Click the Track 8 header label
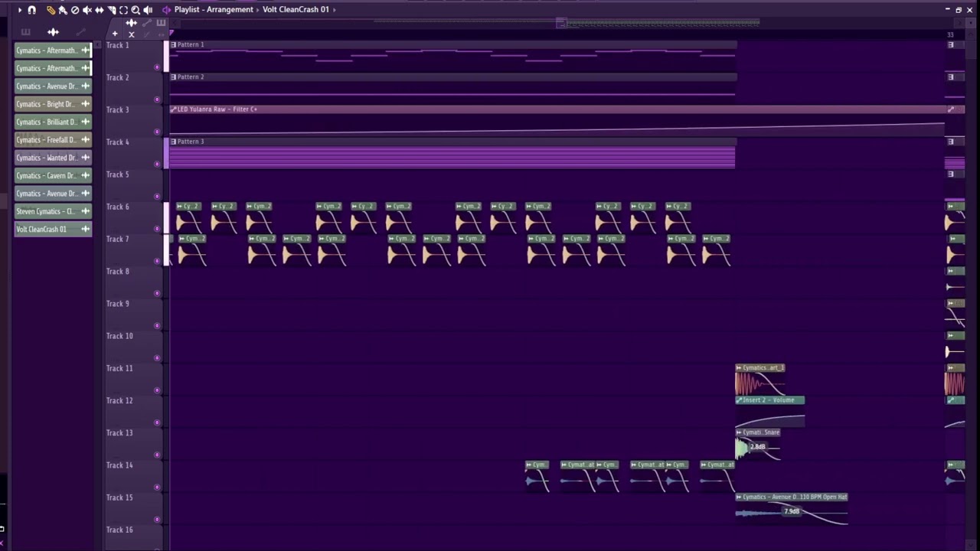Viewport: 980px width, 551px height. pos(118,272)
